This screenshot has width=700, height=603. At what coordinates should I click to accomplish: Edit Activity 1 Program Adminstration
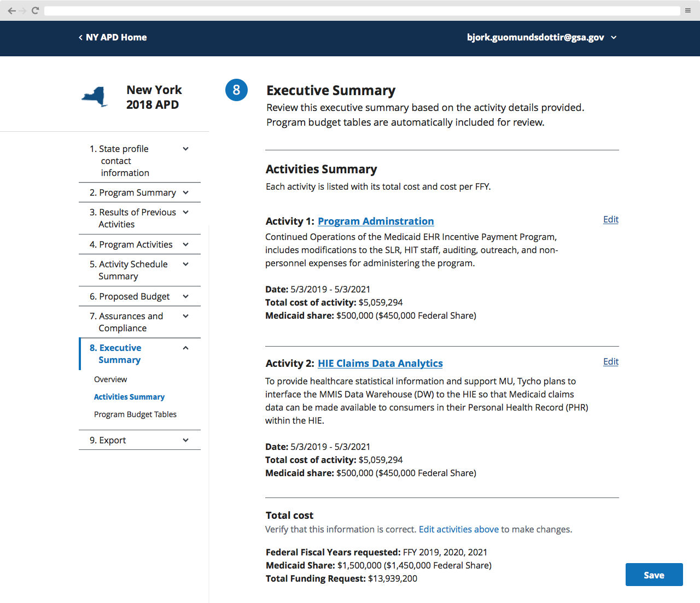[610, 219]
